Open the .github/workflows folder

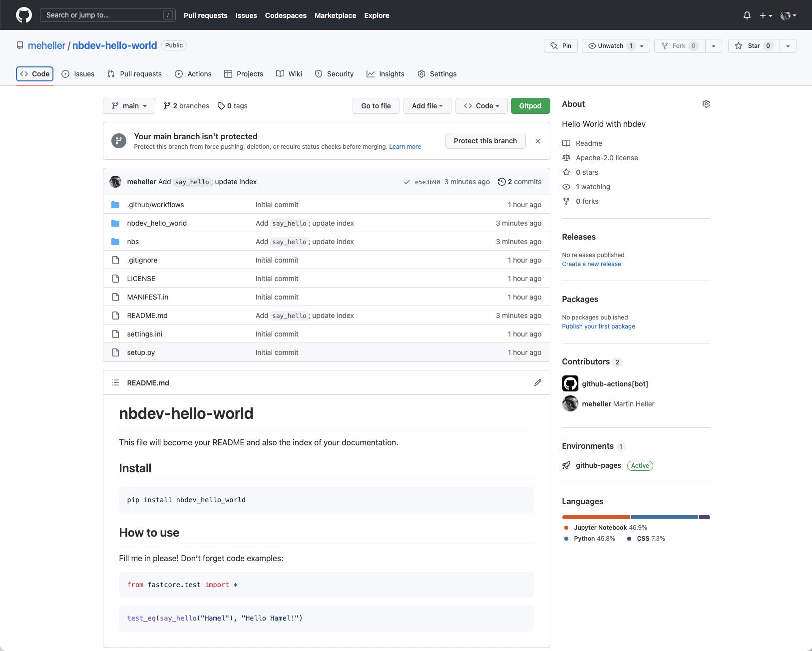tap(155, 205)
